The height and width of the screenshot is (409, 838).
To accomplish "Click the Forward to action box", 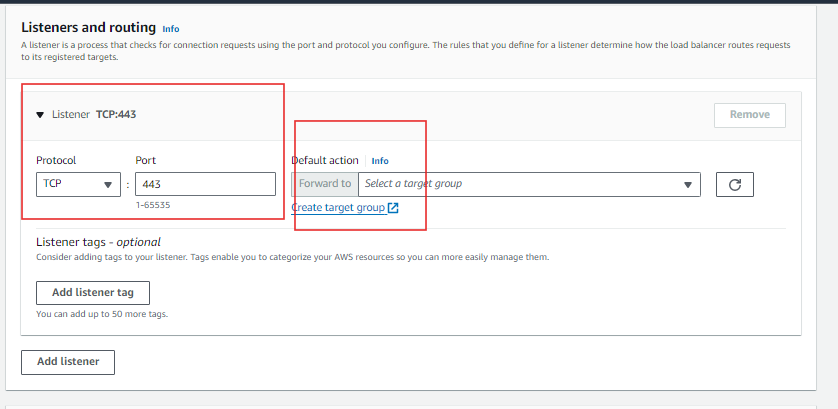I will click(x=325, y=184).
